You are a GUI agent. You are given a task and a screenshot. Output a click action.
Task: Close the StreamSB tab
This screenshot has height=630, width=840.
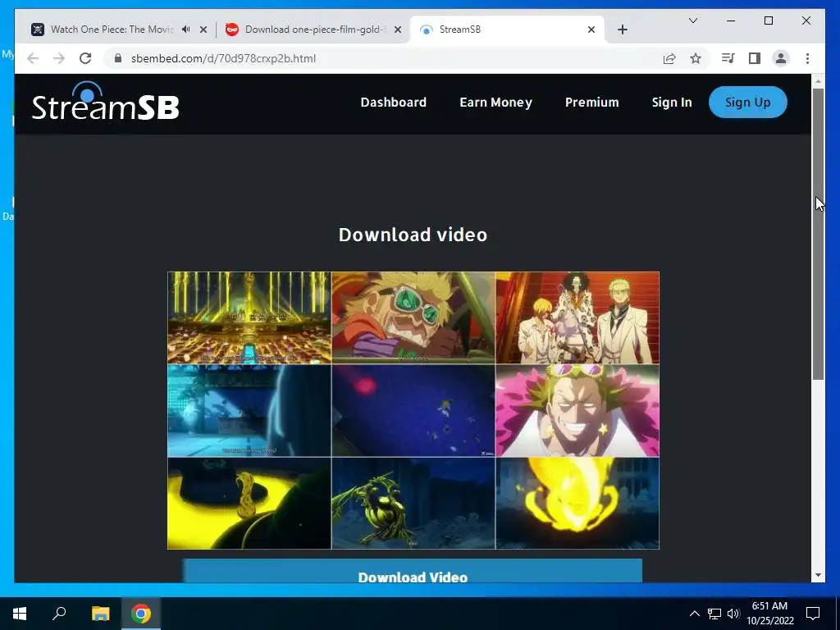pos(591,30)
